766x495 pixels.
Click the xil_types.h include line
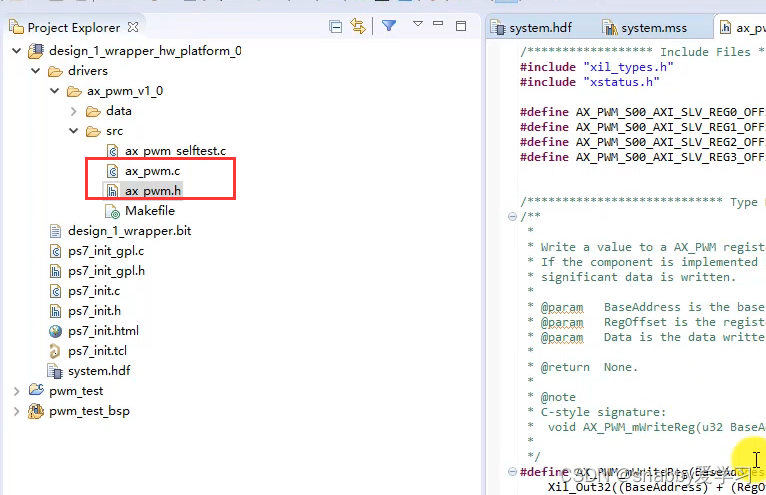(x=597, y=67)
